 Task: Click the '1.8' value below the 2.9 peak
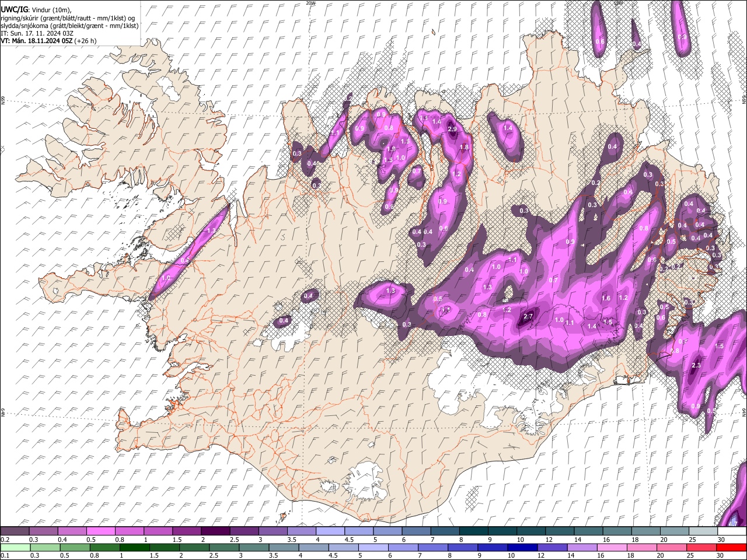click(x=465, y=148)
